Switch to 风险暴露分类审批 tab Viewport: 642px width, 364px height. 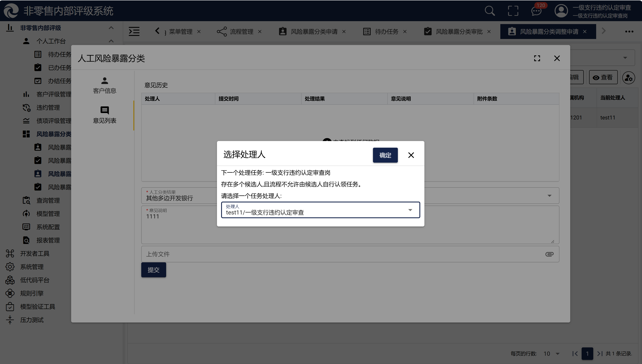coord(459,32)
